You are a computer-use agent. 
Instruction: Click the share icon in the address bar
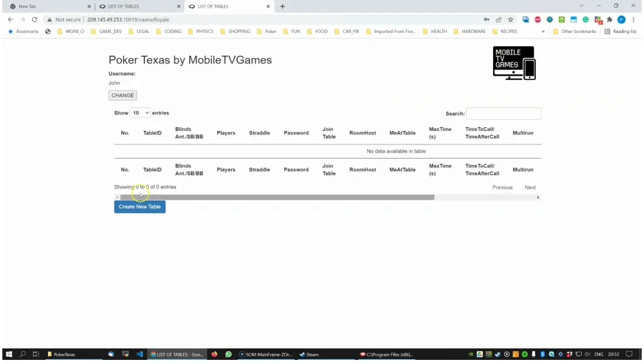(498, 19)
